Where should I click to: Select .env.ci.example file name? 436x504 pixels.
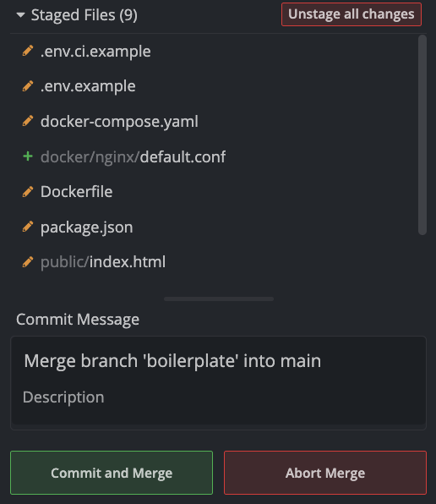tap(95, 52)
